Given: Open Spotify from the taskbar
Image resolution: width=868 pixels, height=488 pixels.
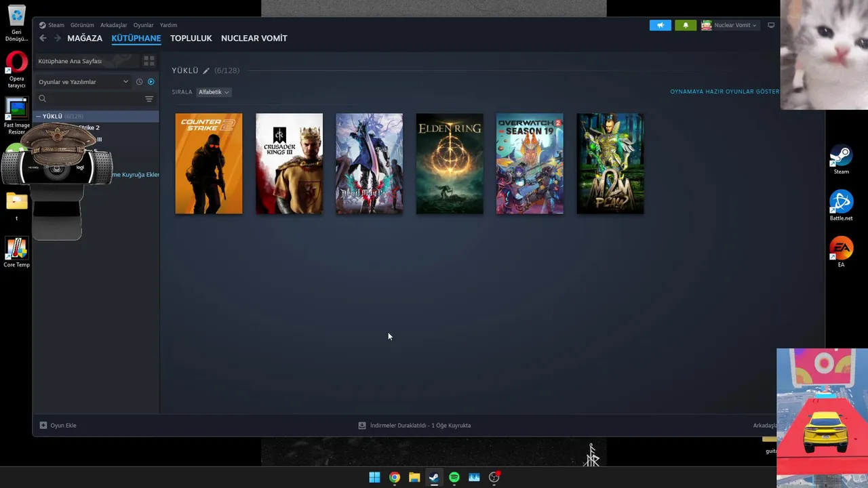Looking at the screenshot, I should point(454,477).
